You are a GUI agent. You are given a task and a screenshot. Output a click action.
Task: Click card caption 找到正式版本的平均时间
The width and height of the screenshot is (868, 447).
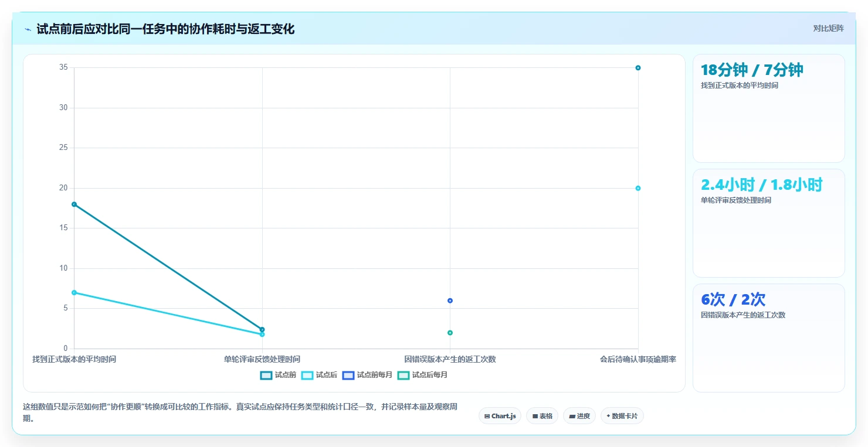pos(740,86)
